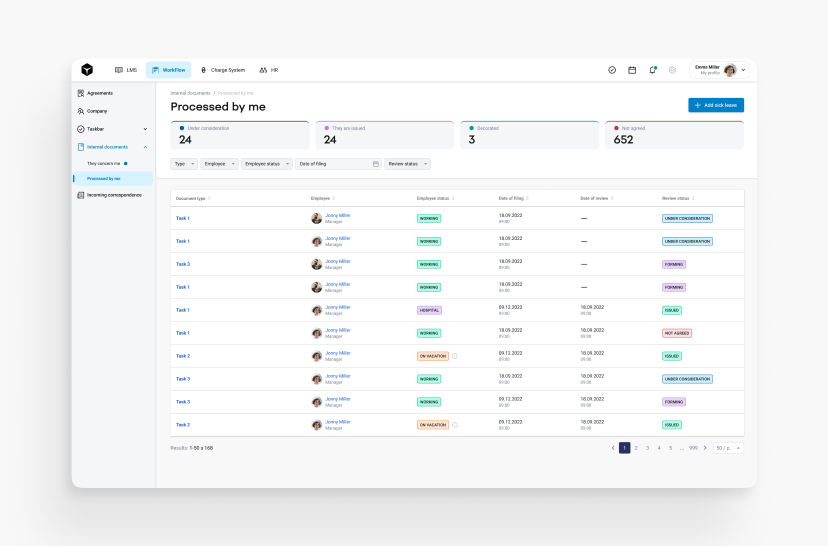Click the app logo in top-left corner
This screenshot has width=828, height=546.
(x=87, y=70)
